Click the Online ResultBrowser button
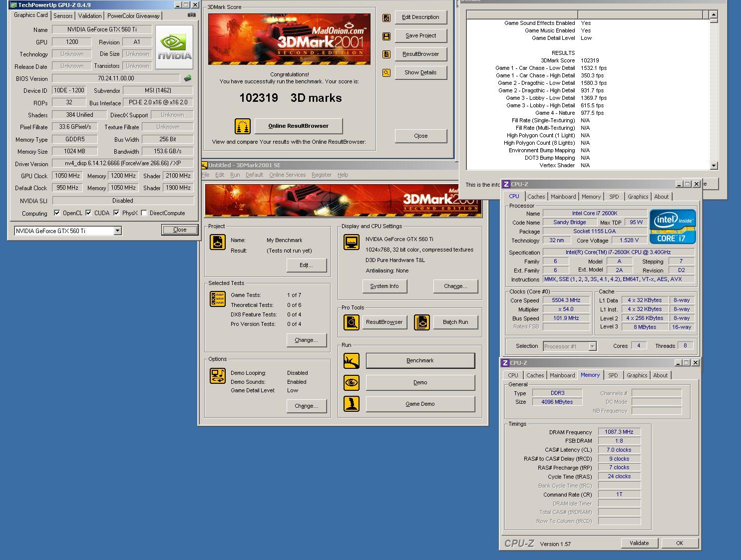The width and height of the screenshot is (741, 560). (x=299, y=126)
